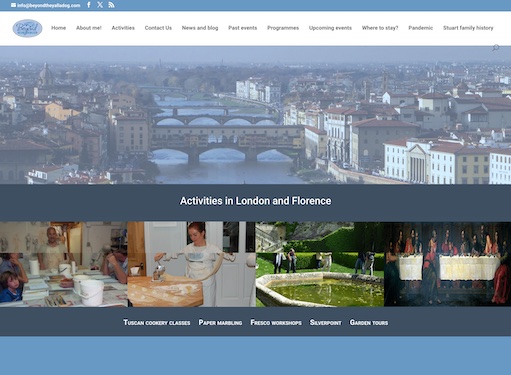Click the Beyond the Yalla Dog logo
511x375 pixels.
27,28
